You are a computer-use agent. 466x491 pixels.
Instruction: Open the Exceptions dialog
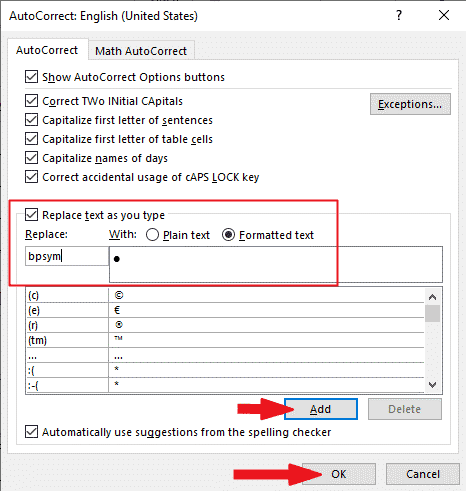pos(410,104)
